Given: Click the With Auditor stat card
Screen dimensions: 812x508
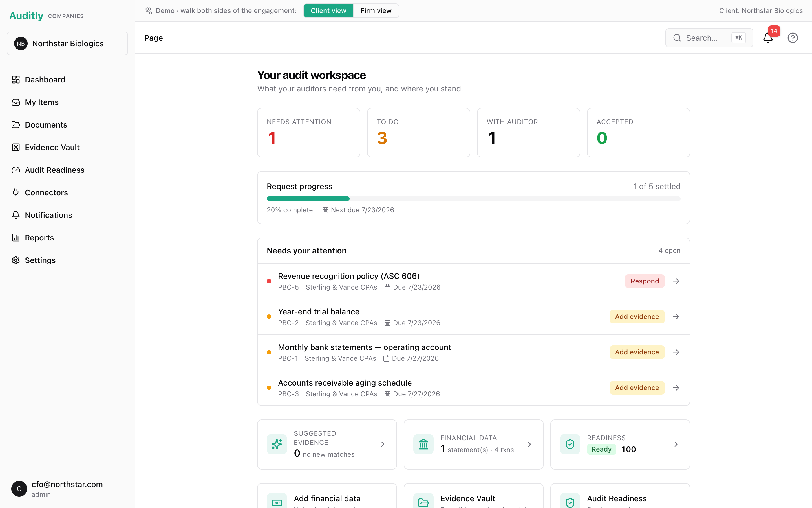Looking at the screenshot, I should coord(528,132).
